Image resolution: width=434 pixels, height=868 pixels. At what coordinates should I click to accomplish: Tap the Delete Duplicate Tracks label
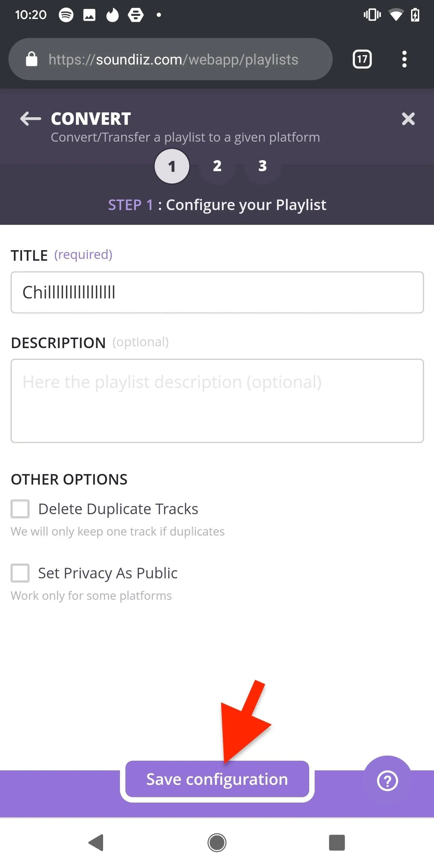118,509
